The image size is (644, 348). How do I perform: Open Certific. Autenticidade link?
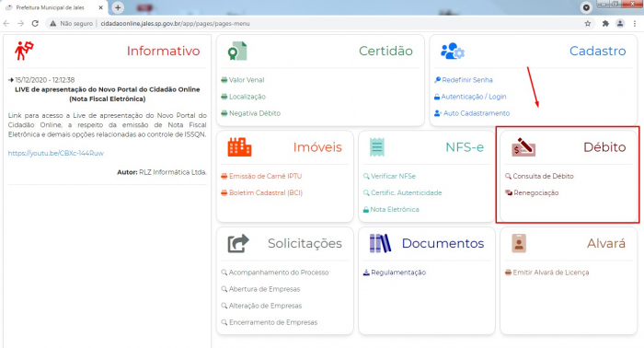pos(403,192)
